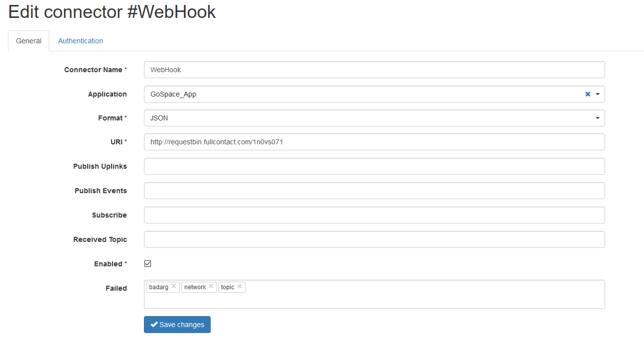
Task: Clear the GoSpace_App application selection
Action: 588,94
